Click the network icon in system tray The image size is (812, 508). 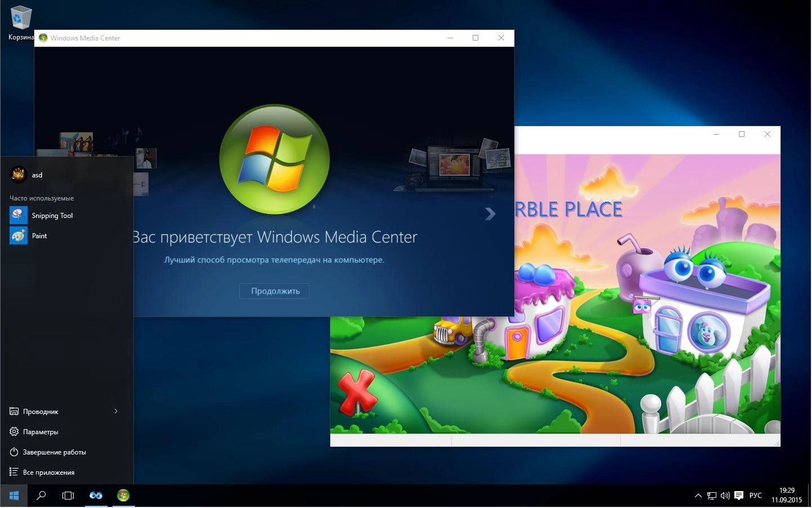pyautogui.click(x=712, y=496)
